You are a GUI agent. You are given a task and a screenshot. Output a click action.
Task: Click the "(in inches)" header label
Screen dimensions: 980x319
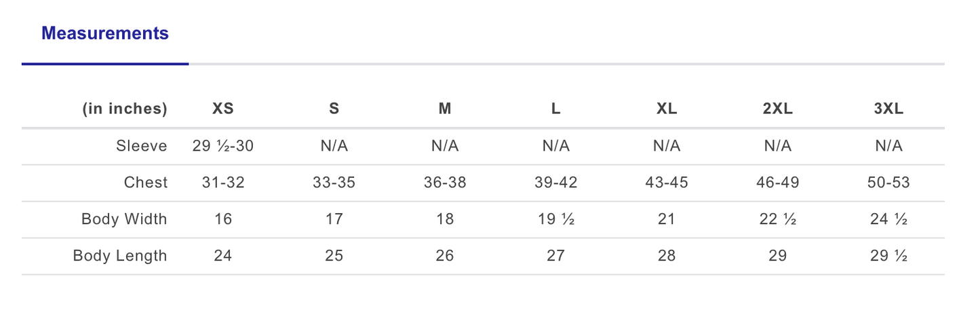pyautogui.click(x=125, y=109)
